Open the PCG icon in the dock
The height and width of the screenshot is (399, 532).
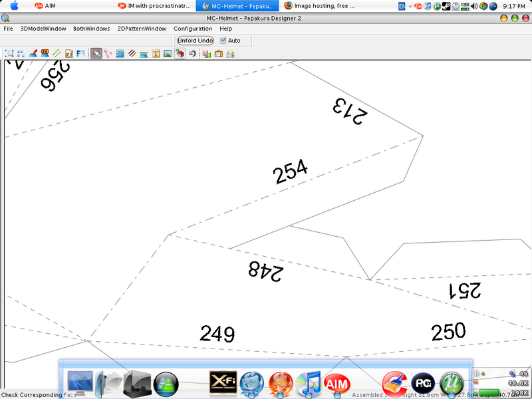[423, 384]
